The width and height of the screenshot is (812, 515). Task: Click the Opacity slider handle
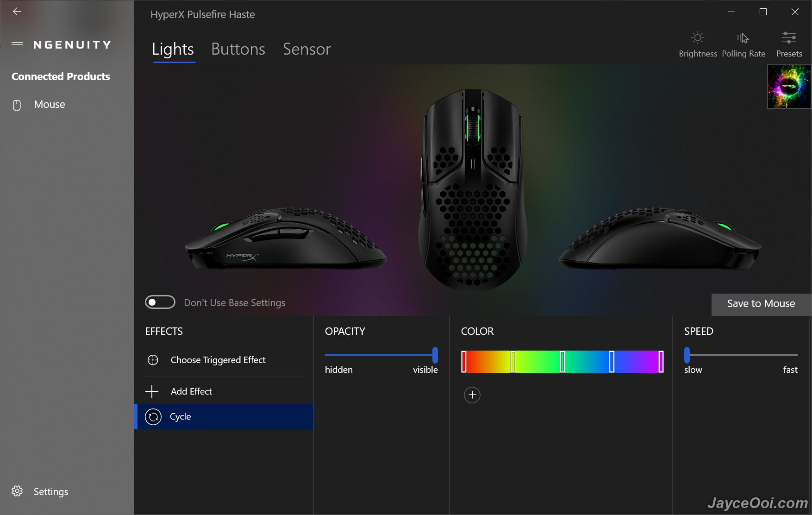click(x=435, y=355)
